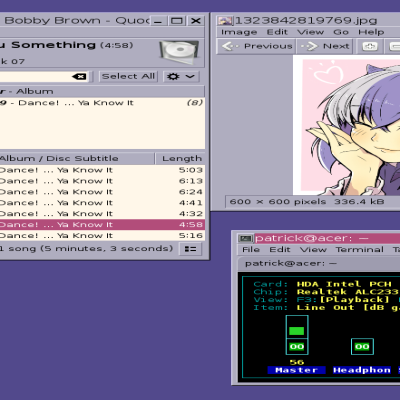Go to Next image in viewer

[324, 46]
